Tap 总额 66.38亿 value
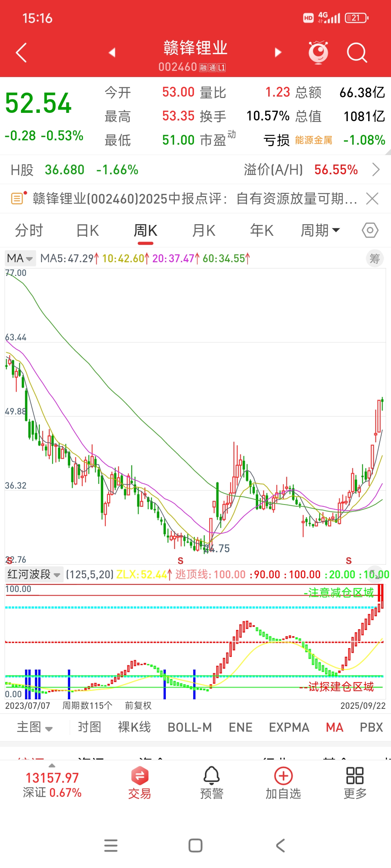391x868 pixels. tap(362, 93)
